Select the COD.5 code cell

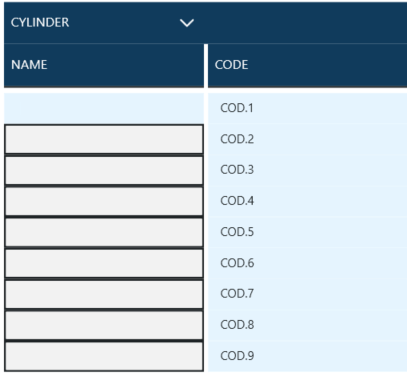click(307, 232)
